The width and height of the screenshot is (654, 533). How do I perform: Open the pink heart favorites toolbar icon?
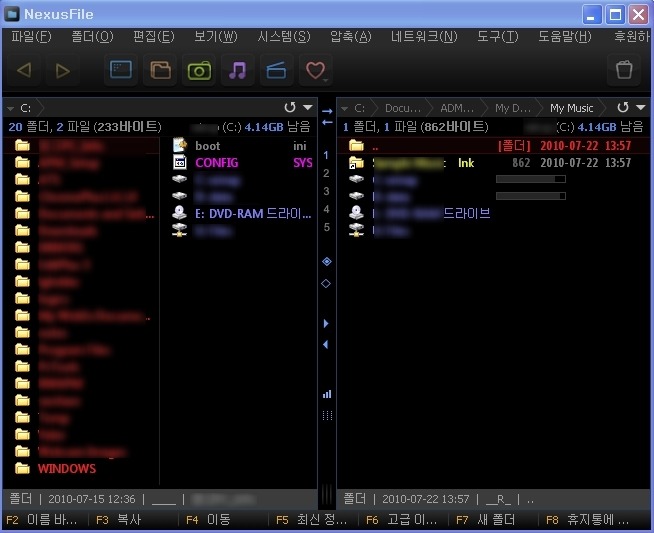point(316,70)
